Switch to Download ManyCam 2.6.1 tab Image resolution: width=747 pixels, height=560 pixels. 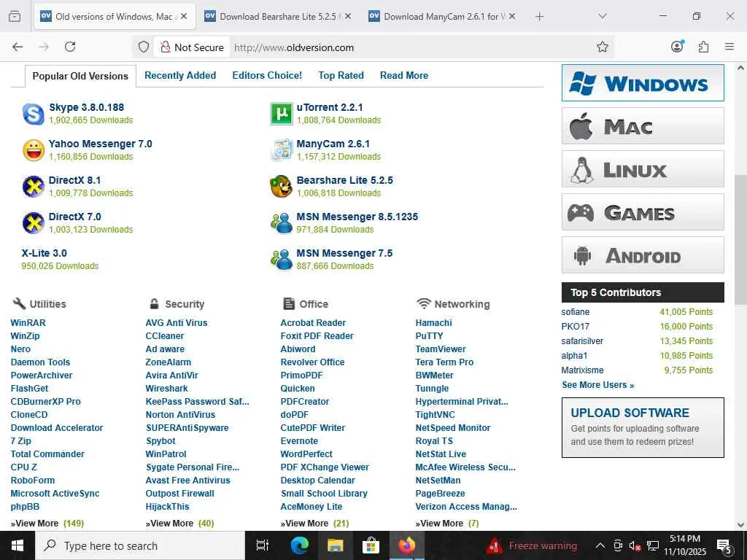point(442,17)
